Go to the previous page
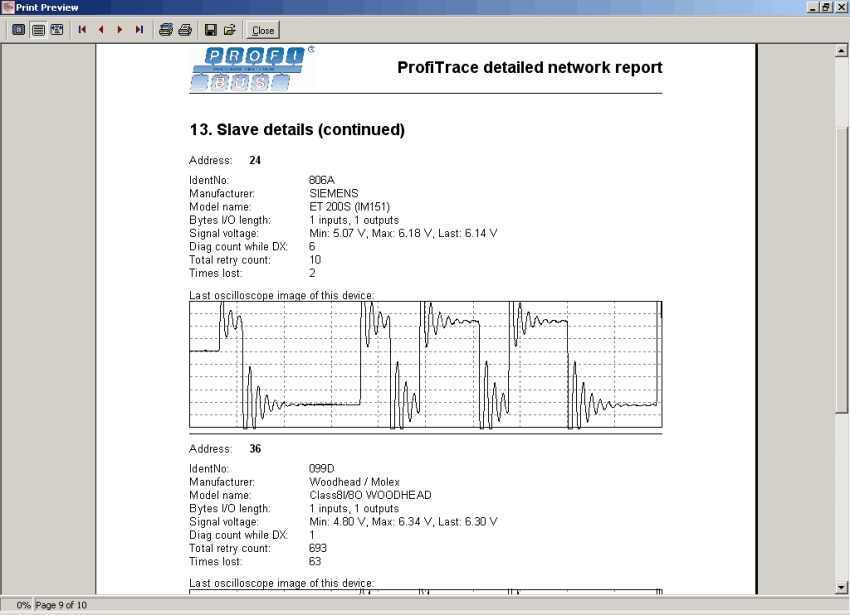The height and width of the screenshot is (615, 850). tap(101, 30)
